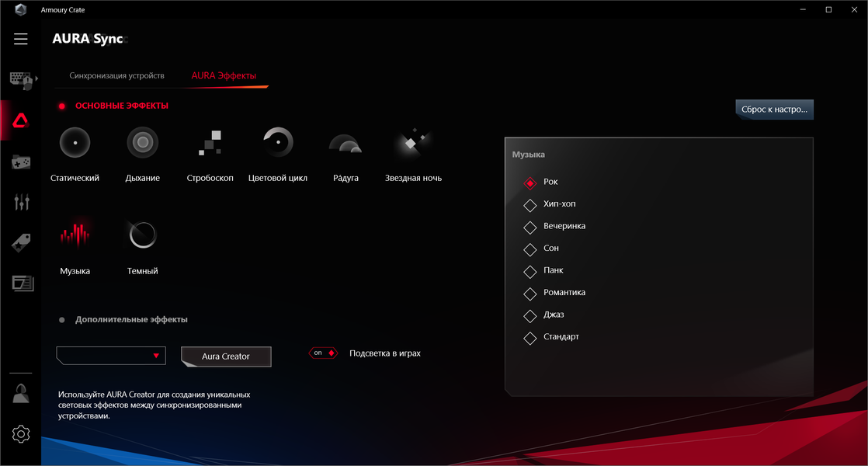Open Game Library controller sidebar icon
Image resolution: width=868 pixels, height=466 pixels.
[x=21, y=162]
